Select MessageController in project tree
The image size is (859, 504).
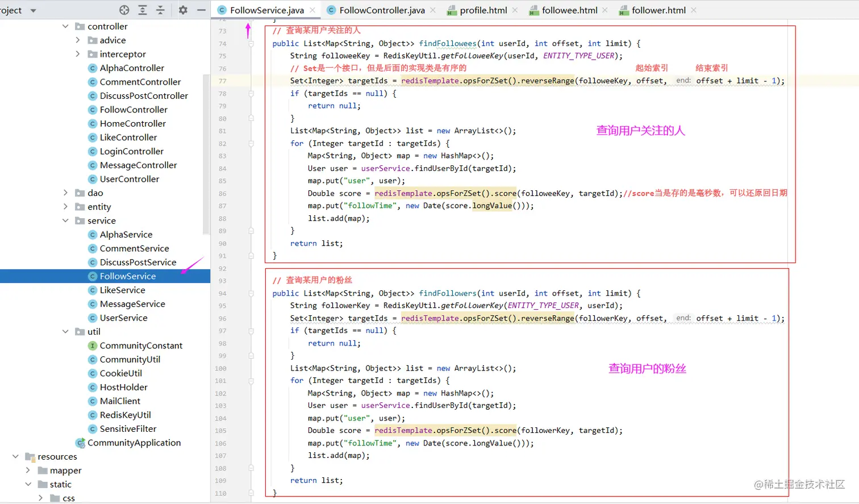pos(139,165)
